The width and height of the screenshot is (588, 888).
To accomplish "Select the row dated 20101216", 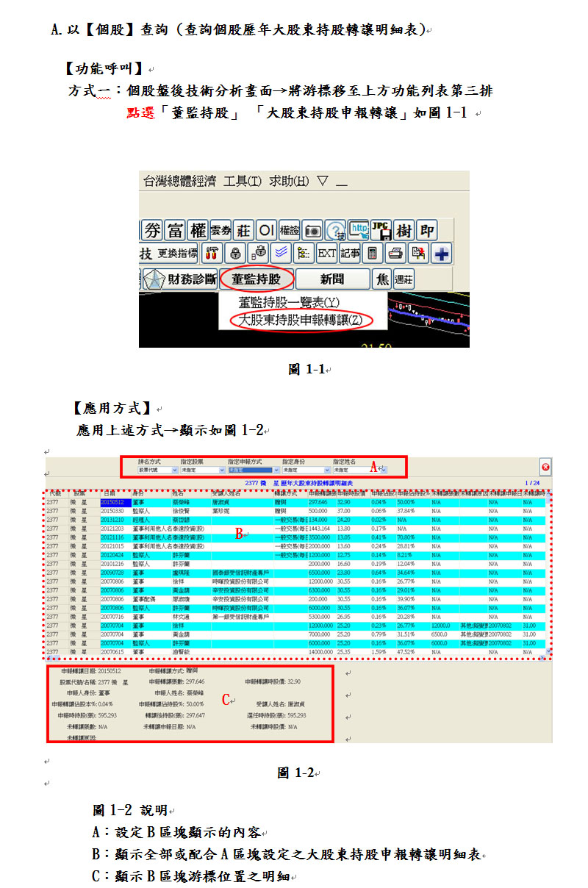I will tap(296, 563).
